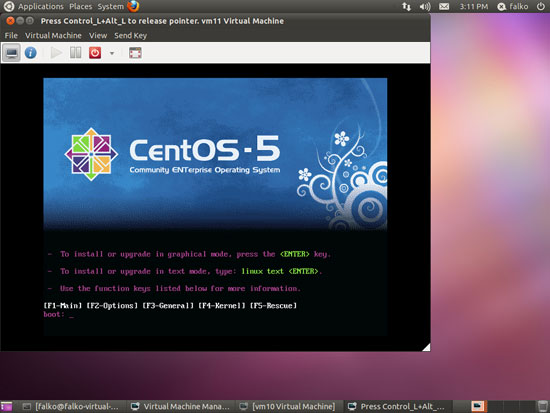Open the session power menu icon
550x413 pixels.
(541, 6)
